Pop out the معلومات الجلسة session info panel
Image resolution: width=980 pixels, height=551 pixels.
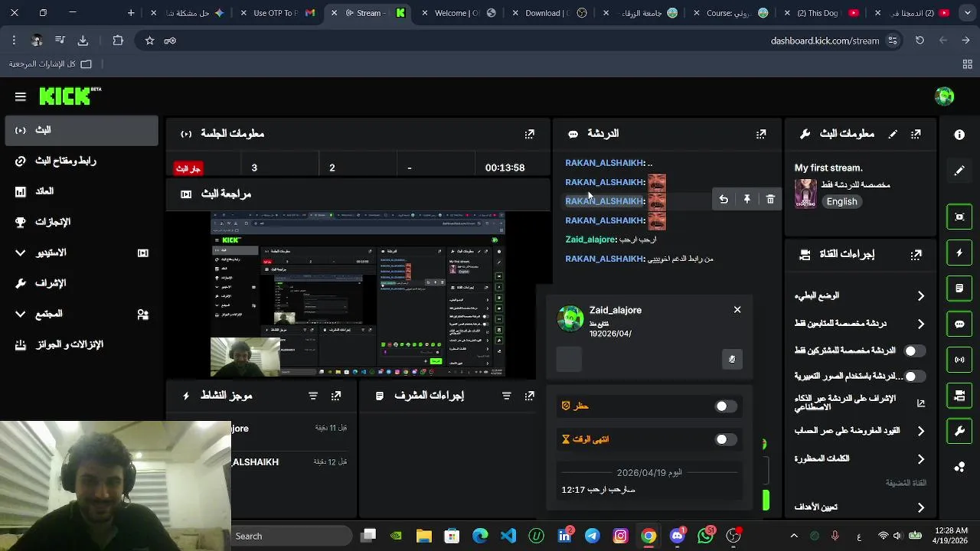(529, 134)
